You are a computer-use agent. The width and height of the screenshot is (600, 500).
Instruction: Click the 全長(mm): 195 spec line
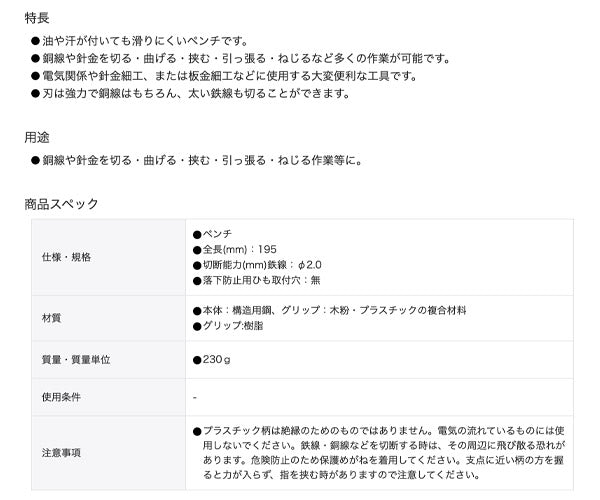point(232,249)
